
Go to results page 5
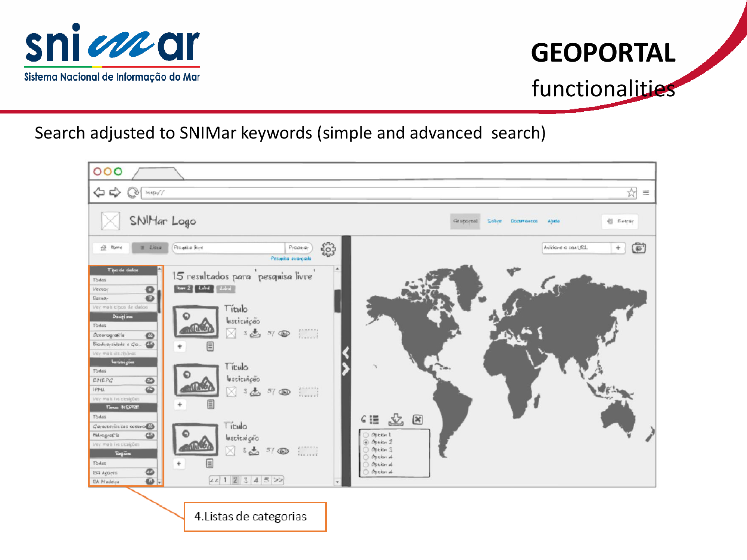pos(266,480)
